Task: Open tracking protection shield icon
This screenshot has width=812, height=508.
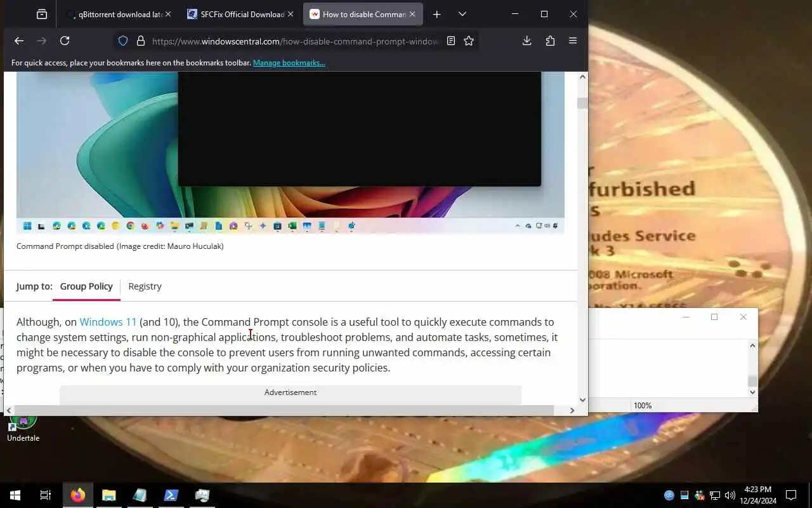Action: coord(123,41)
